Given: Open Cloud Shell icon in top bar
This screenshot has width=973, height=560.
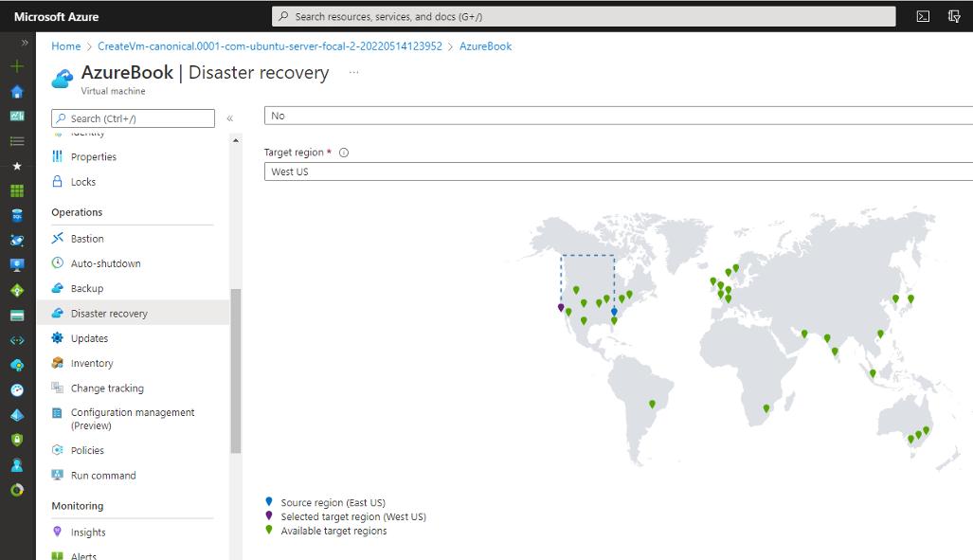Looking at the screenshot, I should click(923, 16).
